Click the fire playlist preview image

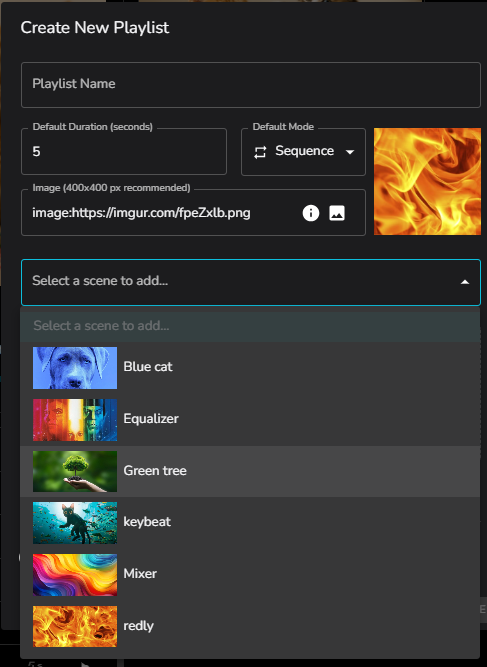click(x=427, y=182)
